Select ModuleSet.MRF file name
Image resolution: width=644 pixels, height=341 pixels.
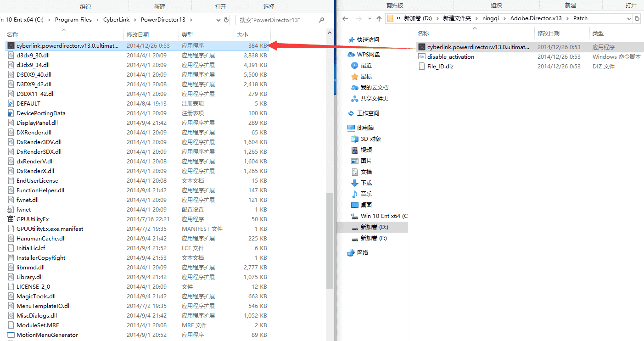click(x=38, y=325)
